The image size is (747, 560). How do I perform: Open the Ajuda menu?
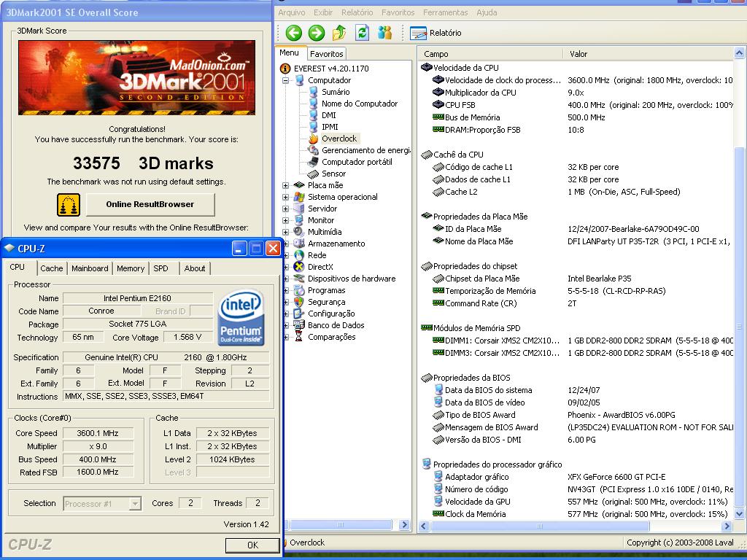click(487, 12)
